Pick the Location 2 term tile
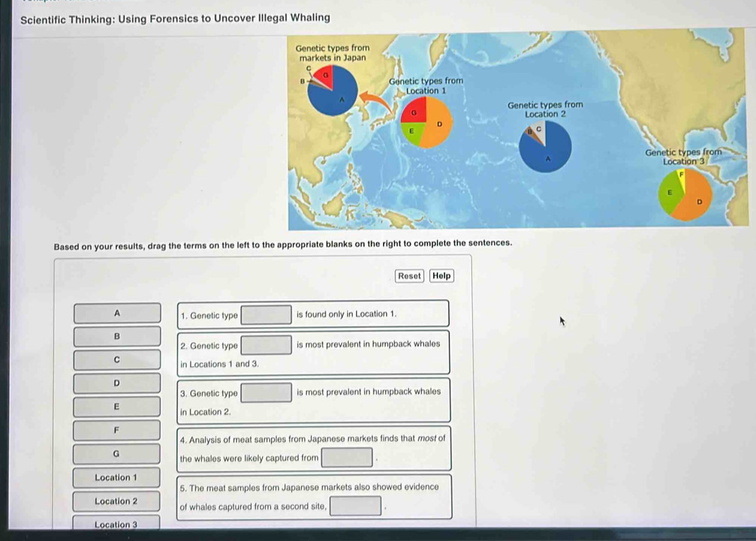The width and height of the screenshot is (756, 541). pos(117,501)
